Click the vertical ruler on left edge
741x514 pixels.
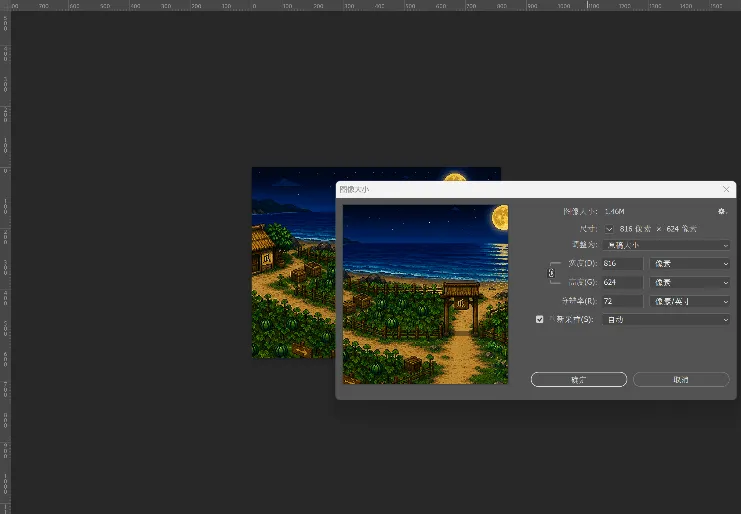click(5, 262)
